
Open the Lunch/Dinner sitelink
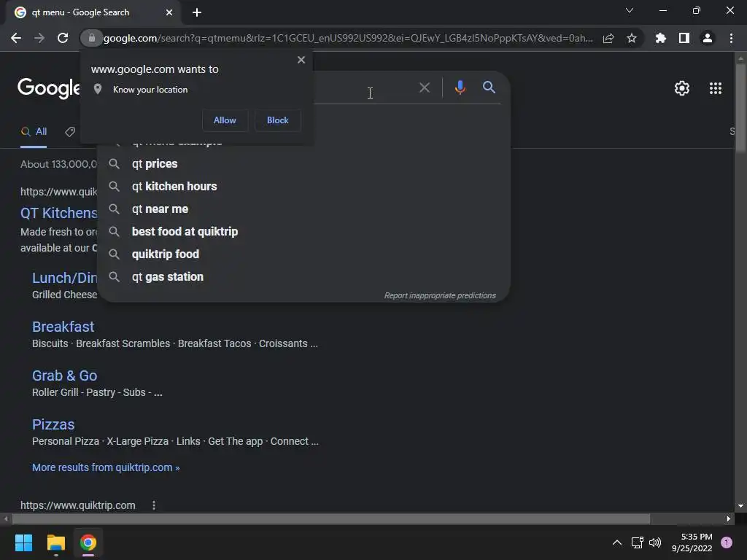pyautogui.click(x=64, y=278)
